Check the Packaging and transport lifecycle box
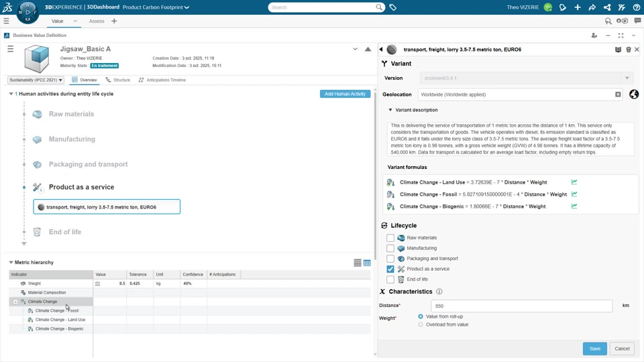 click(390, 259)
